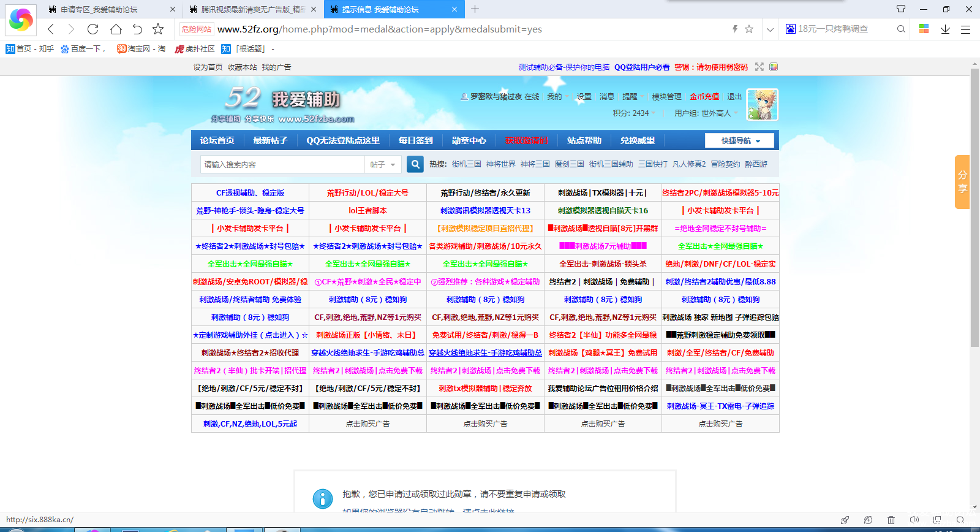Open the lol王者脚本 ad link
Viewport: 980px width, 532px height.
coord(367,211)
